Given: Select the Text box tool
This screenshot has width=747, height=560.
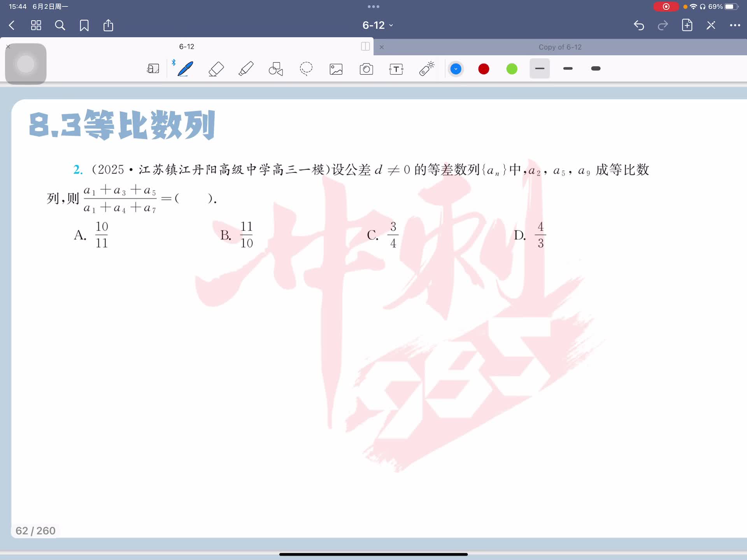Looking at the screenshot, I should 396,69.
